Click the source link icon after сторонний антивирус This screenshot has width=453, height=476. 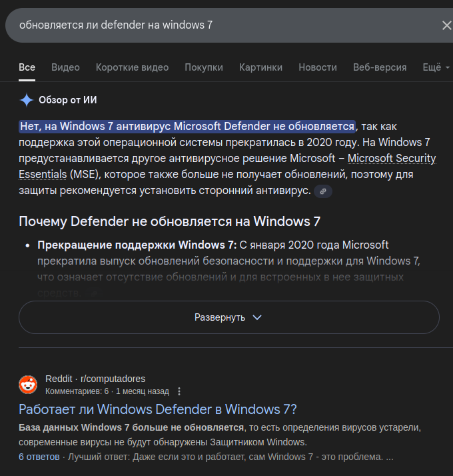[323, 191]
